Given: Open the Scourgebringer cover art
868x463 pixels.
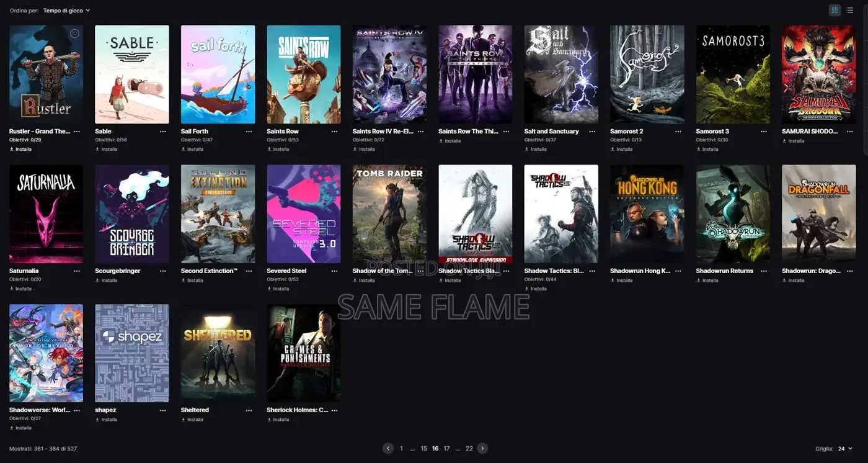Looking at the screenshot, I should tap(132, 214).
